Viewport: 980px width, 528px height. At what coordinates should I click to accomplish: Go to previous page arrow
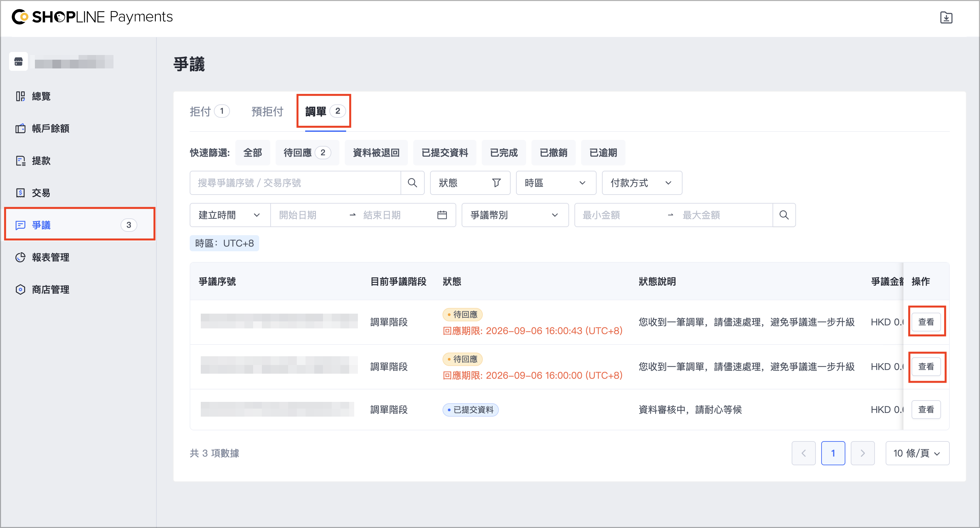pyautogui.click(x=803, y=453)
